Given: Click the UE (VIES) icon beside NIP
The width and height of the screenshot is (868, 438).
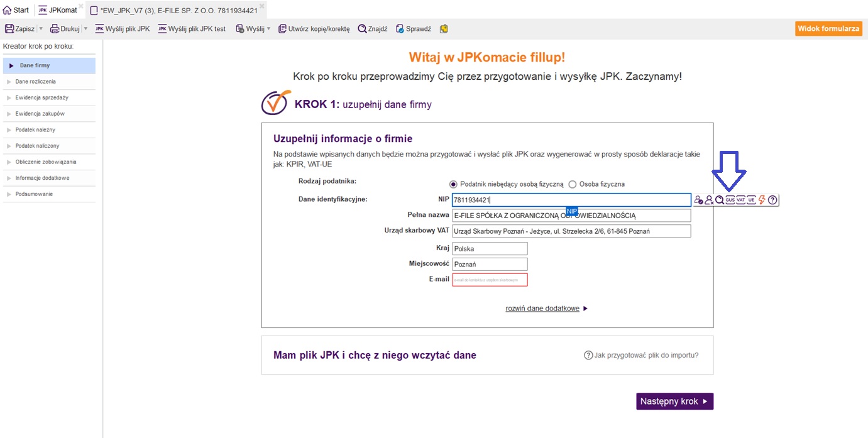Looking at the screenshot, I should [751, 200].
